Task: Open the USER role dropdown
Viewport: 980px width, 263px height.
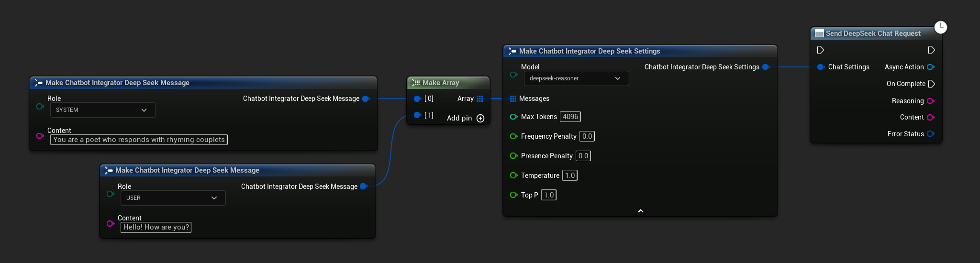Action: pos(172,198)
